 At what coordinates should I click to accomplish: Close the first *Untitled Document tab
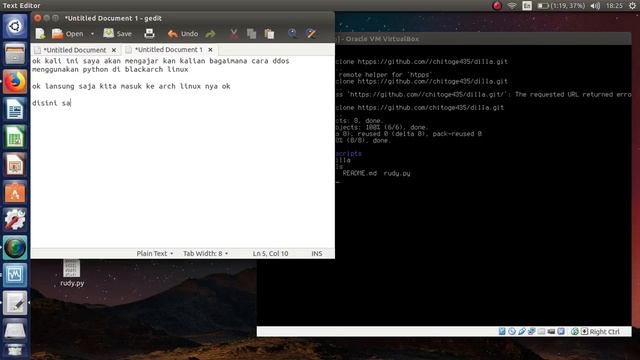pos(114,50)
